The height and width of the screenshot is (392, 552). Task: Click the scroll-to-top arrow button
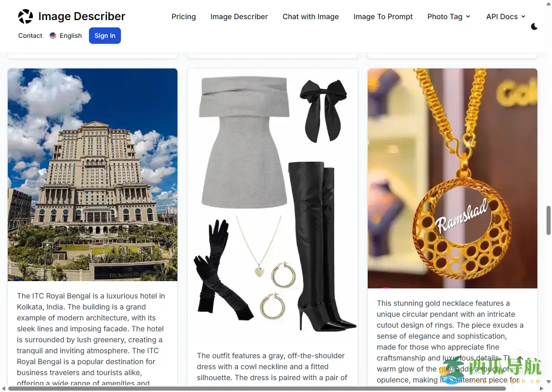coord(521,360)
